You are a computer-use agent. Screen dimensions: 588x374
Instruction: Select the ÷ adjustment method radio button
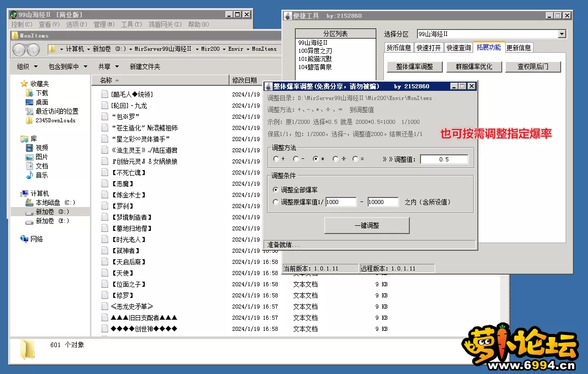pos(335,159)
